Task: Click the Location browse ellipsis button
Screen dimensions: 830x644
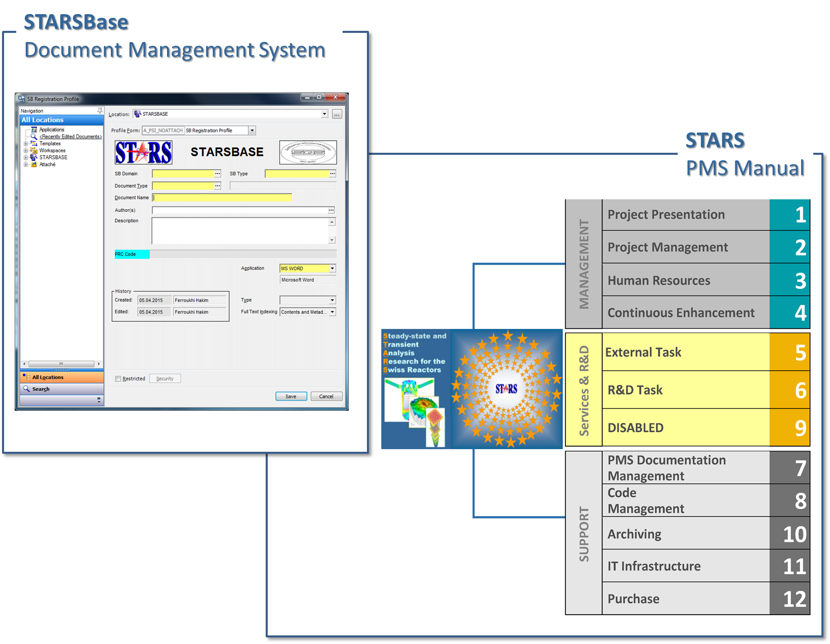Action: [337, 114]
